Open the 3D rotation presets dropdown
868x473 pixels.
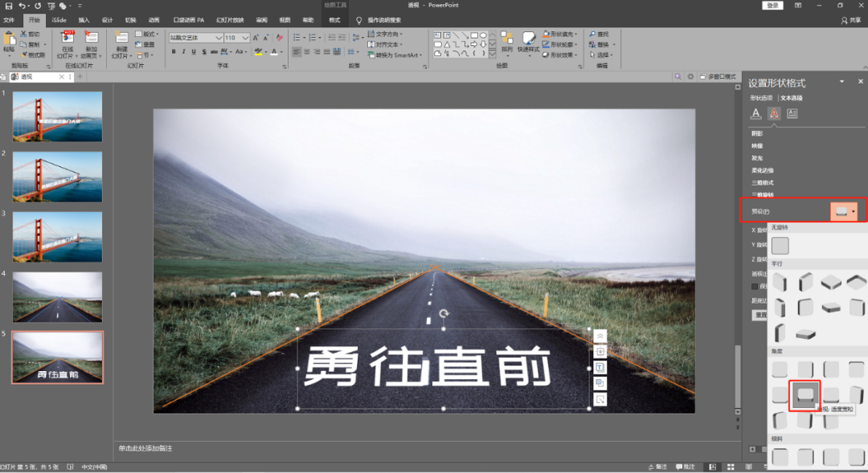843,211
